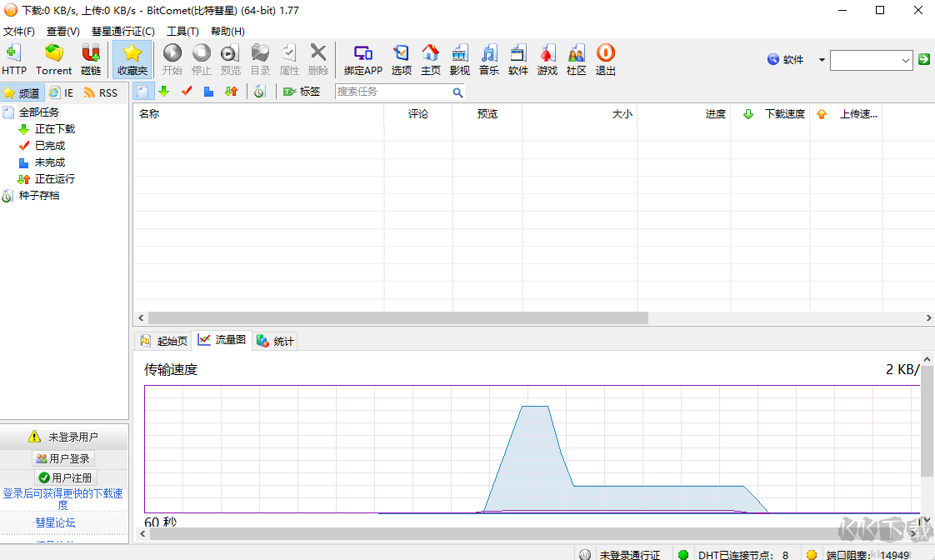Click the 搜索任务 search input field
This screenshot has width=935, height=560.
392,92
